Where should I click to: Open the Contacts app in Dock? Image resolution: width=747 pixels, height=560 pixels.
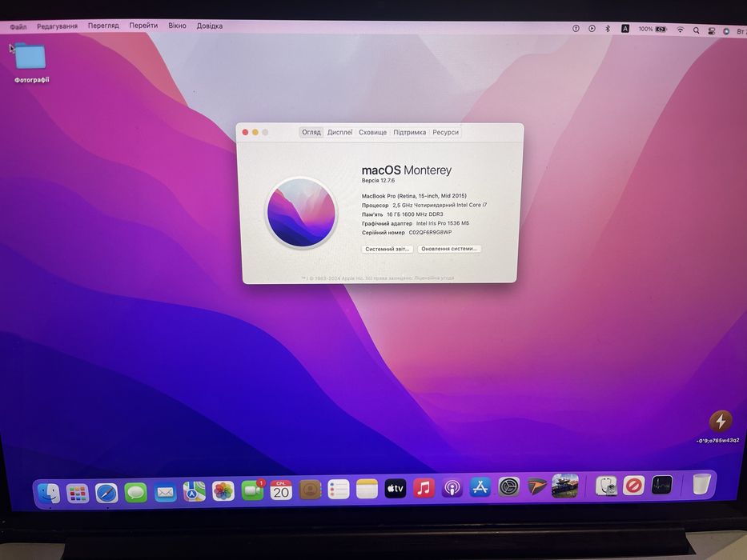pyautogui.click(x=310, y=489)
